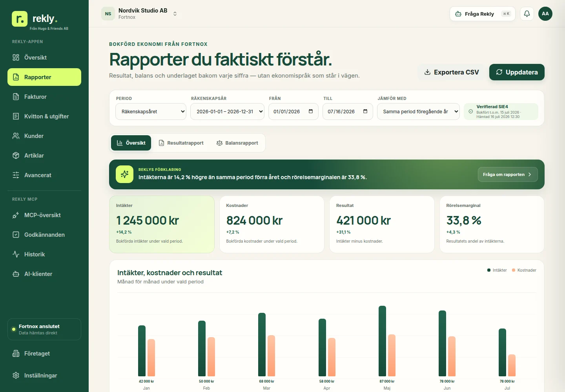
Task: Click the Inställningar gear icon
Action: coord(16,376)
